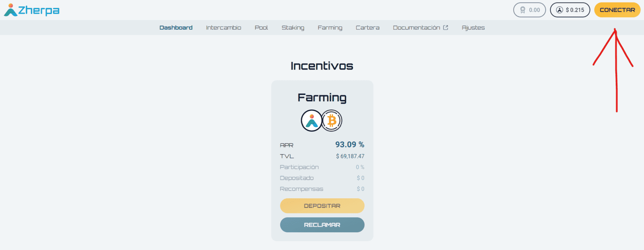Open the Documentación link
644x250 pixels.
pos(416,28)
